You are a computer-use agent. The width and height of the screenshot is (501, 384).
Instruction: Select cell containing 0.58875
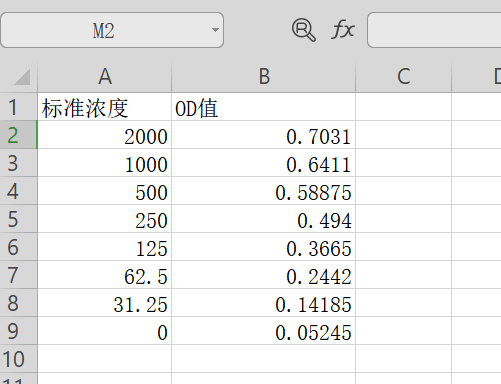pos(264,191)
